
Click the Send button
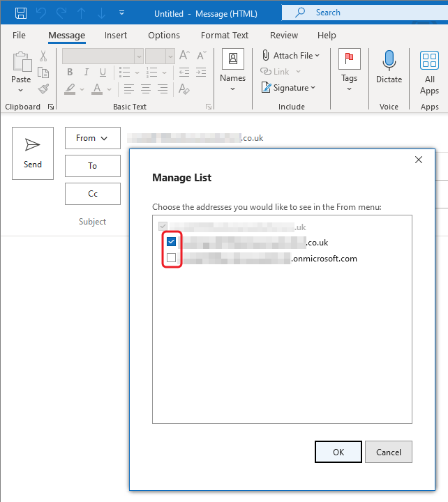pos(33,153)
